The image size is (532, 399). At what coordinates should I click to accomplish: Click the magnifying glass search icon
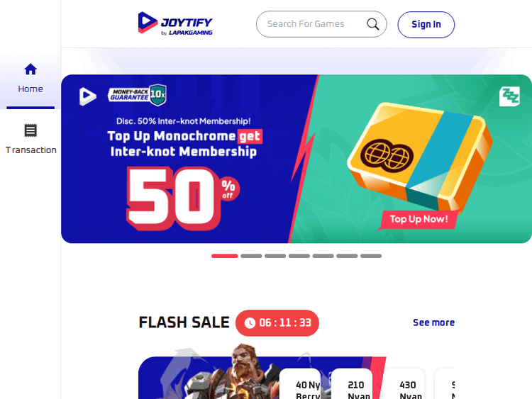tap(372, 24)
